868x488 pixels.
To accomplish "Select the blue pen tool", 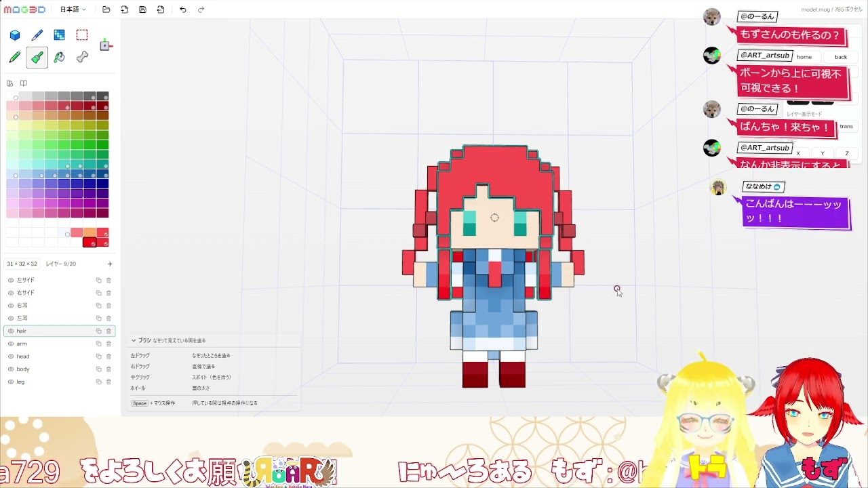I will (37, 35).
